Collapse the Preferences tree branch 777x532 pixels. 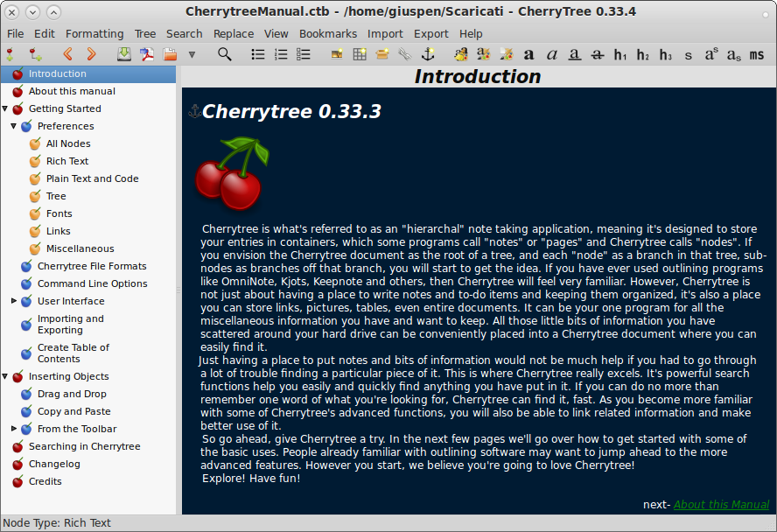pyautogui.click(x=13, y=125)
